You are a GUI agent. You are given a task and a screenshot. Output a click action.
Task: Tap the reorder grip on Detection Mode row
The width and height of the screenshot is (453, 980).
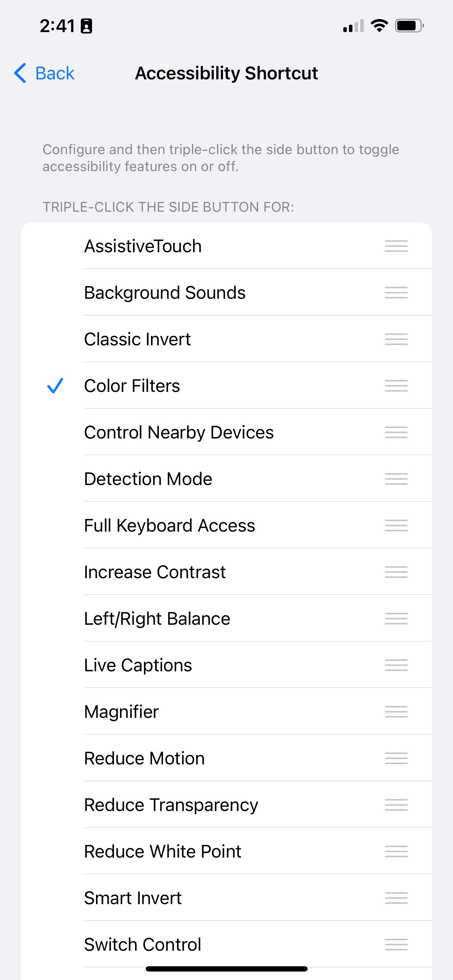coord(396,479)
